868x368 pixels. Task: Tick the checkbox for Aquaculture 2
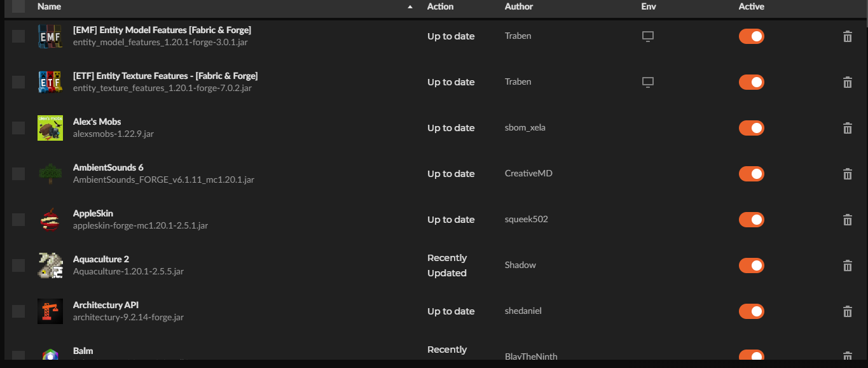[18, 265]
